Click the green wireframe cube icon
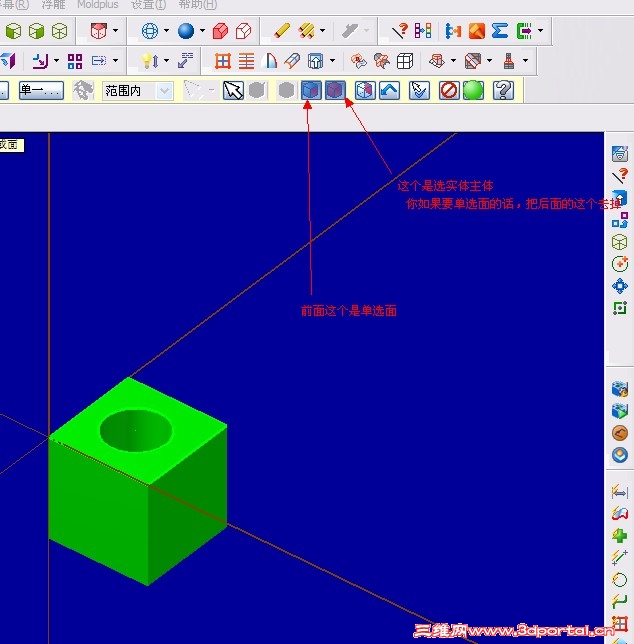 (60, 31)
